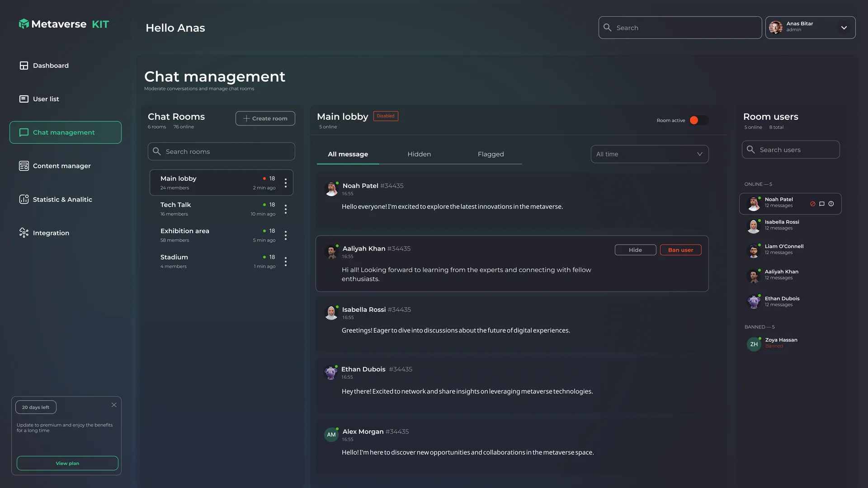Open Stadium three-dot menu
Screen dimensions: 868x488
coord(286,262)
